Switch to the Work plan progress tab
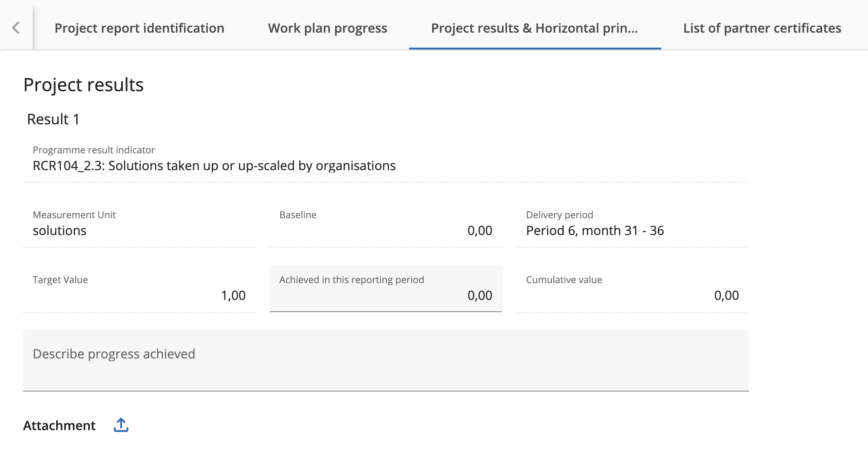Viewport: 868px width, 451px height. [x=327, y=28]
